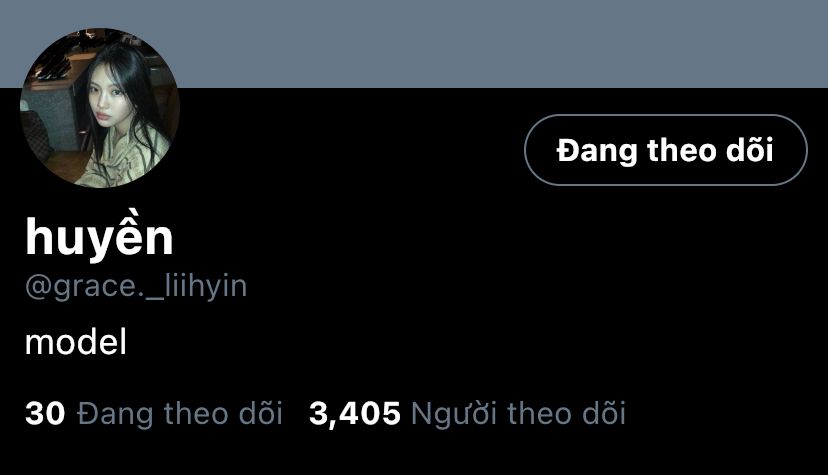Click the username text under huyền
The height and width of the screenshot is (475, 828).
136,287
